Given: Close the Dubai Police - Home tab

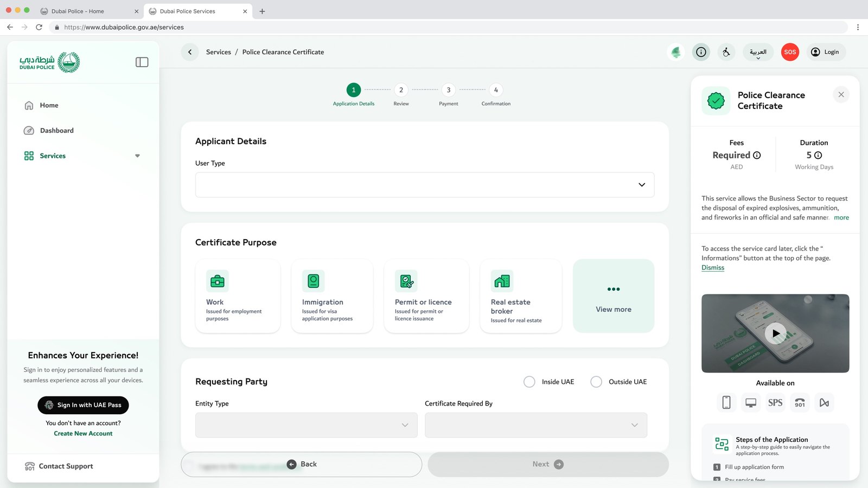Looking at the screenshot, I should point(136,11).
